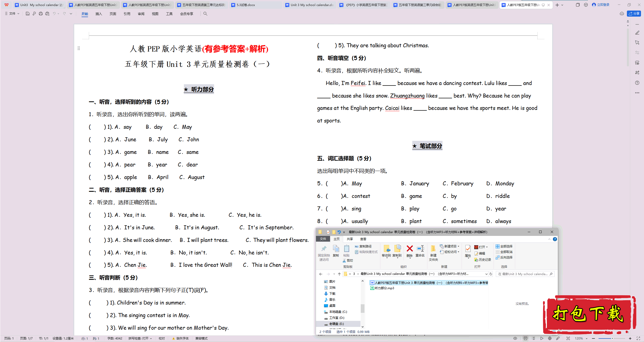Switch to the Page (页面) ribbon tab
This screenshot has height=342, width=644.
pyautogui.click(x=113, y=14)
